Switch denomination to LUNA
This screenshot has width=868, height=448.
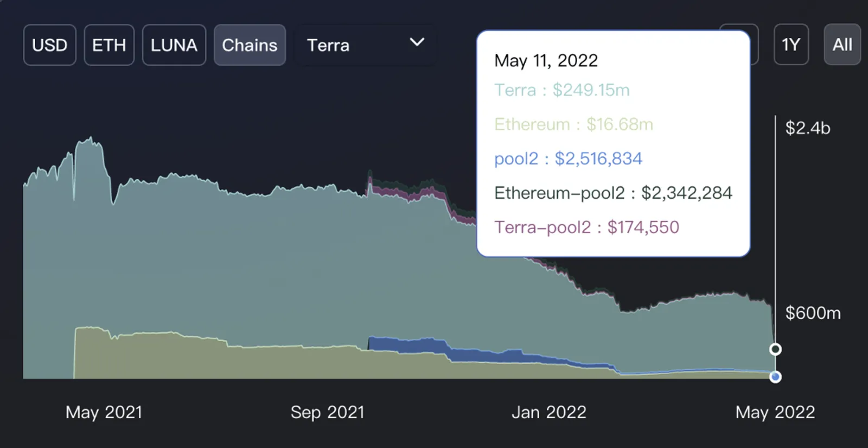(x=174, y=45)
